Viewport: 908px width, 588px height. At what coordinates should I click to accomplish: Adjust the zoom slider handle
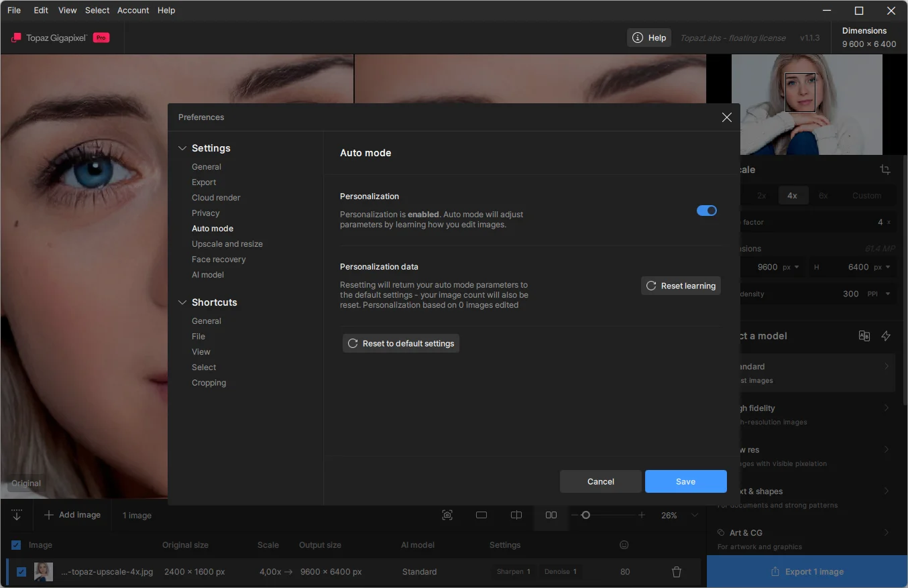(585, 515)
